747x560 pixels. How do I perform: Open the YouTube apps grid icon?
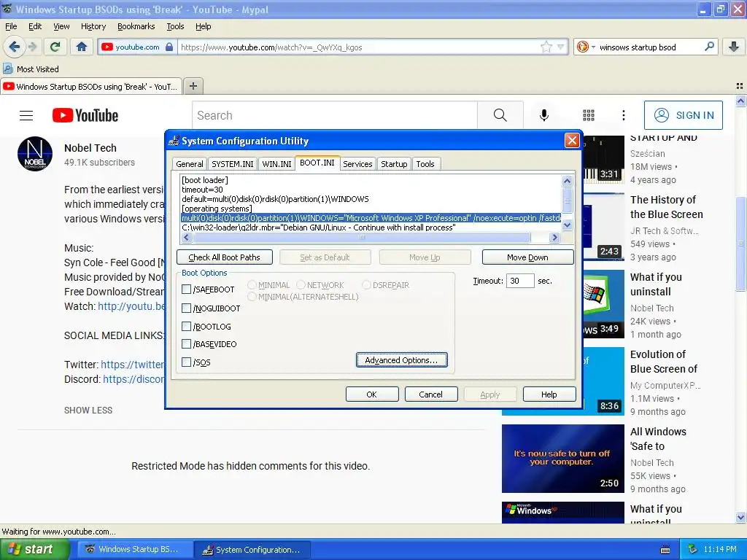click(x=589, y=114)
